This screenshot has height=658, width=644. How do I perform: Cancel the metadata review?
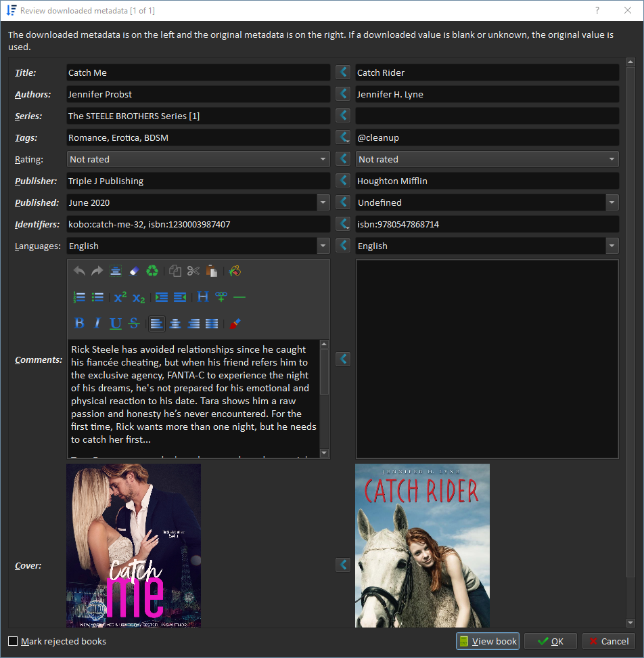pyautogui.click(x=609, y=641)
